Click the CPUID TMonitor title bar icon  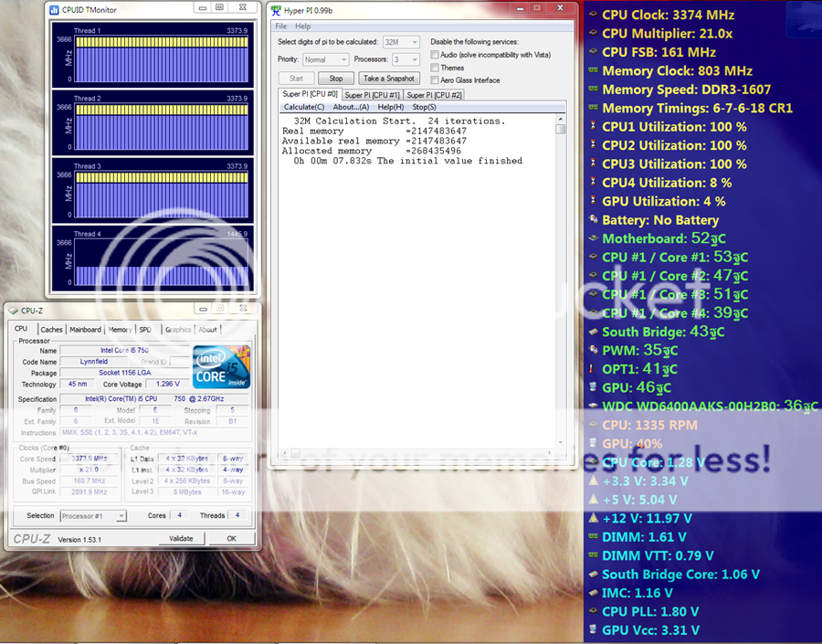(55, 9)
